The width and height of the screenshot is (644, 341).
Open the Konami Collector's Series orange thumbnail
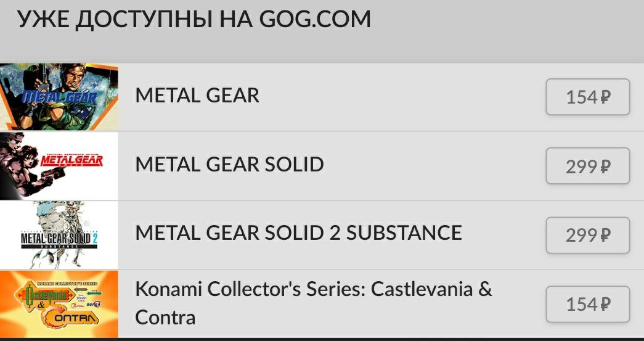click(x=59, y=304)
